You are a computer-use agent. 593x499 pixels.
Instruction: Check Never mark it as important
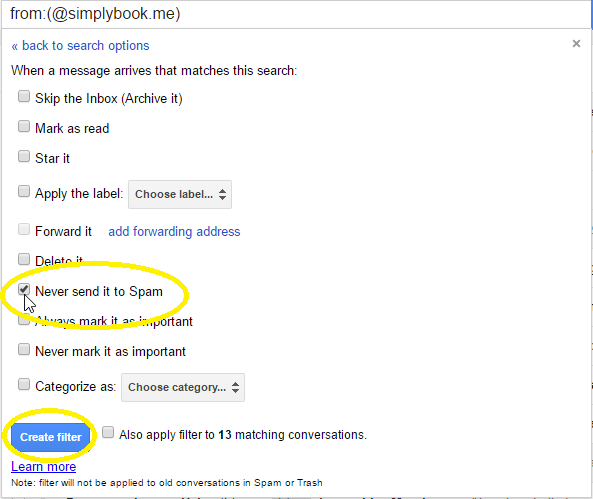pos(24,349)
